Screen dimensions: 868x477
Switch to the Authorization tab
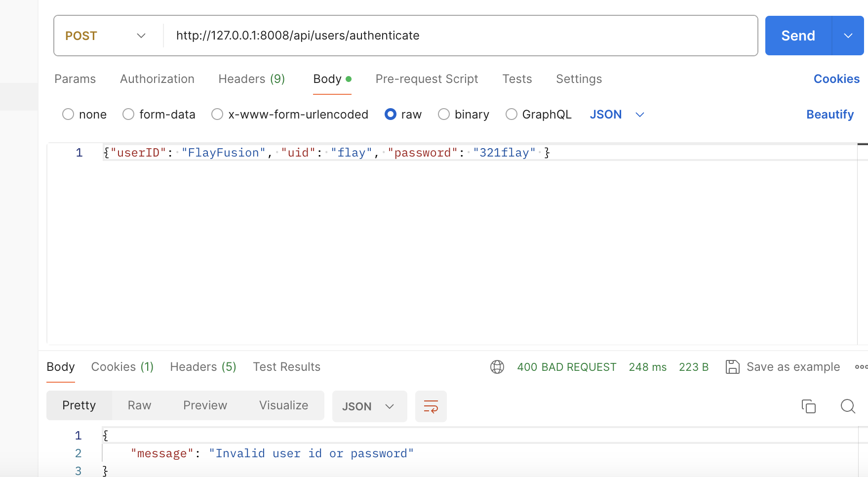pos(157,79)
